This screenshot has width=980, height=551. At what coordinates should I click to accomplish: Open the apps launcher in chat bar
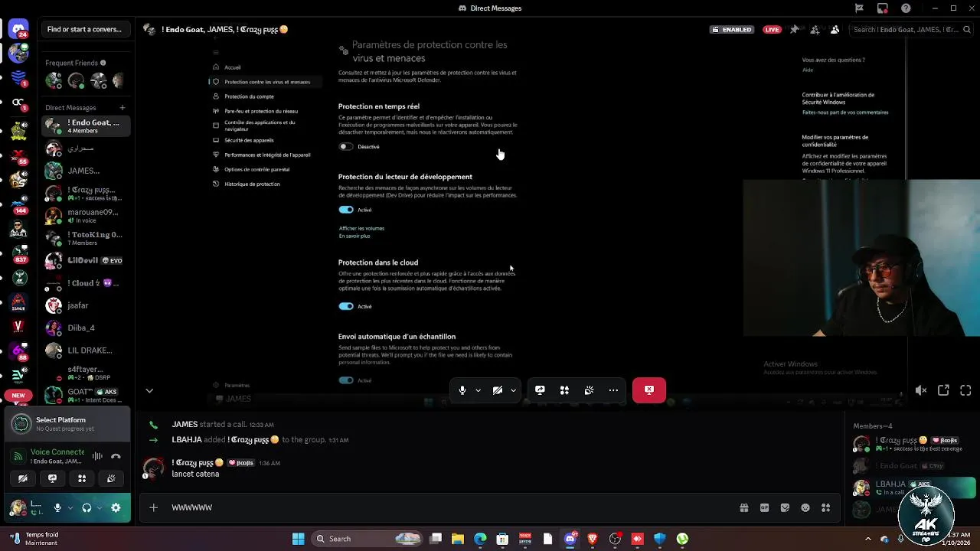(x=825, y=507)
